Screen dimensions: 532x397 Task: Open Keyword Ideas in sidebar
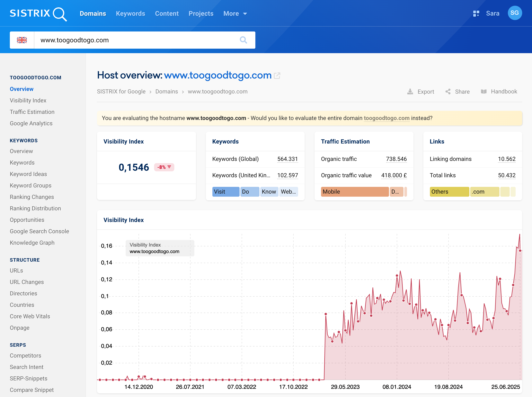[28, 174]
